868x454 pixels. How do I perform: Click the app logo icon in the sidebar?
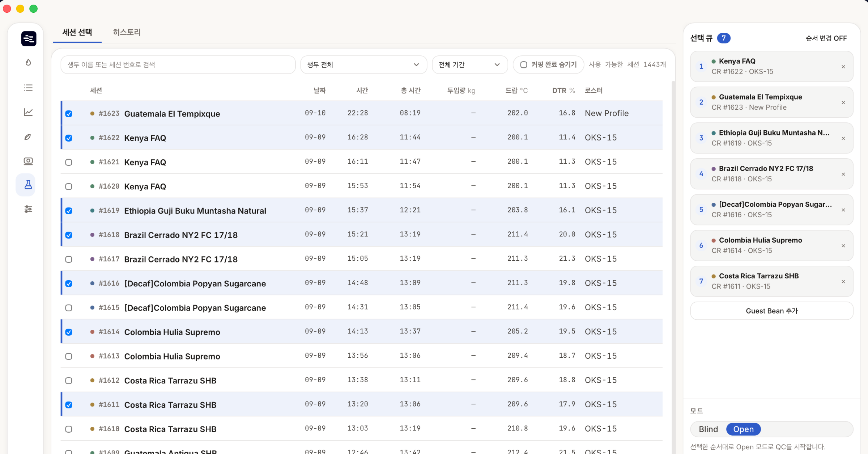click(x=29, y=39)
